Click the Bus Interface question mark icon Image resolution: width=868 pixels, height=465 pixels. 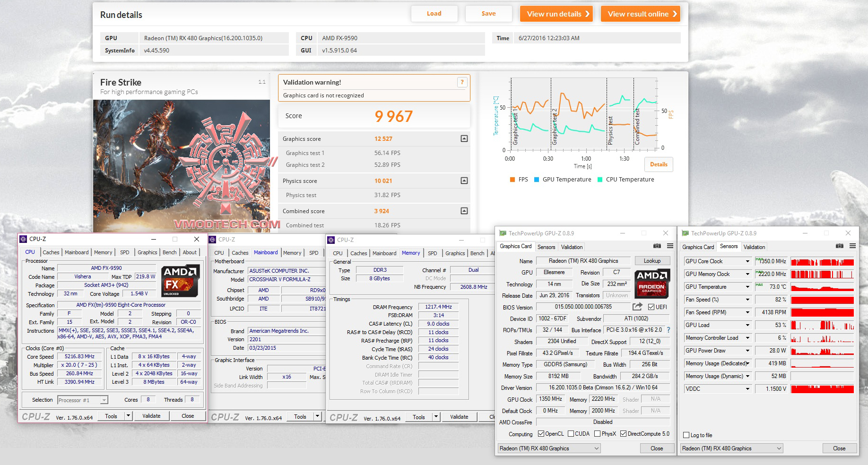click(668, 330)
